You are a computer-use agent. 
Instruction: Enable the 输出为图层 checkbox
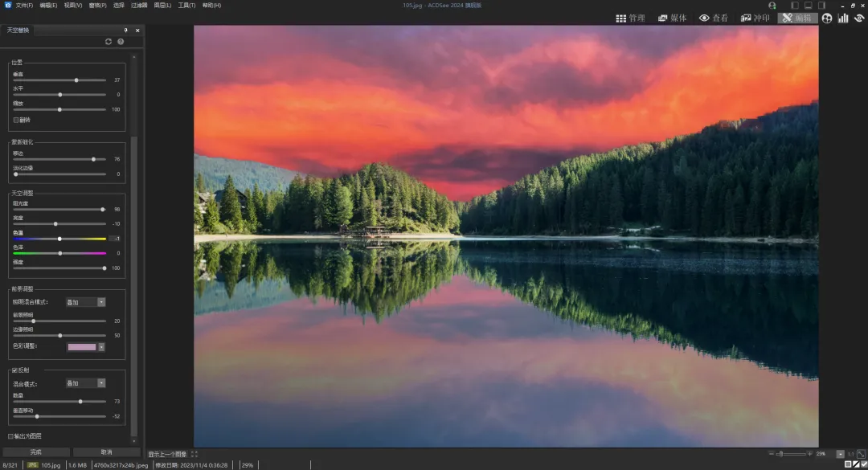[10, 436]
